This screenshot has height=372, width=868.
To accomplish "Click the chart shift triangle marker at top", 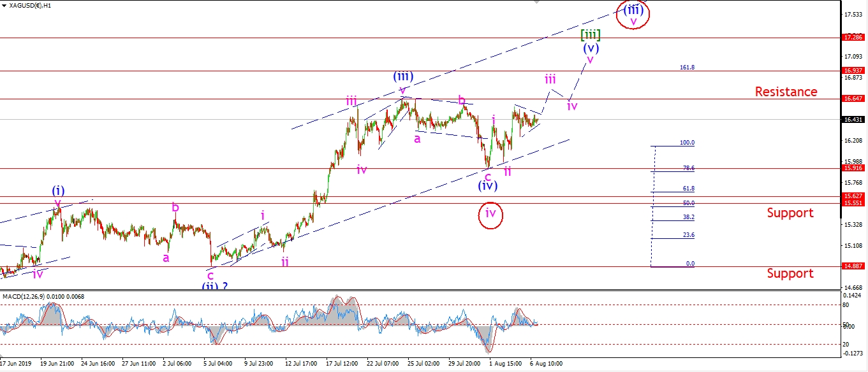I will pyautogui.click(x=537, y=3).
